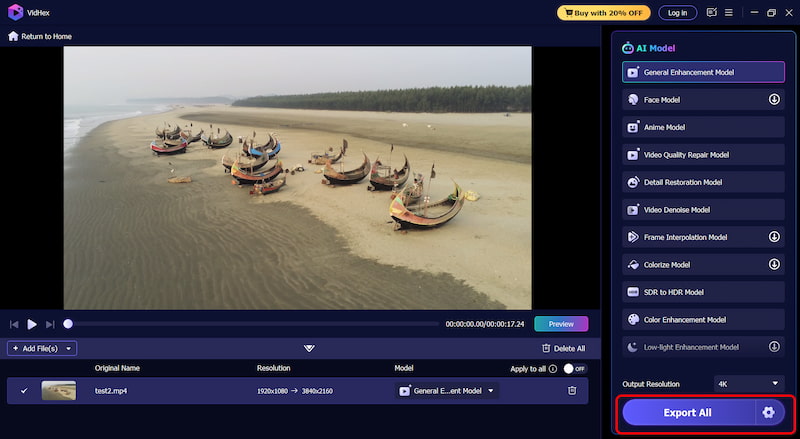Open the feedback icon next to Log in
800x439 pixels.
click(711, 12)
